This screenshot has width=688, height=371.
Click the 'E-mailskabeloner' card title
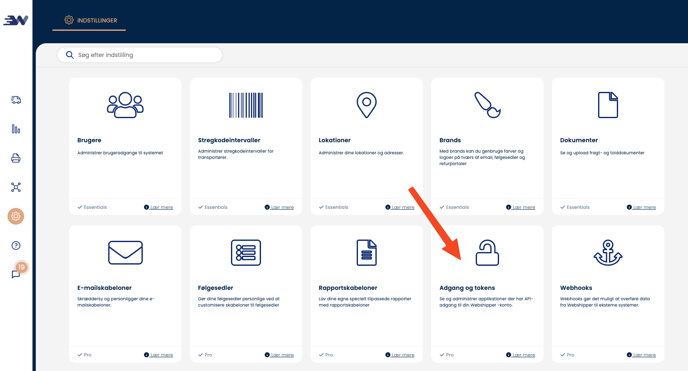(x=104, y=288)
